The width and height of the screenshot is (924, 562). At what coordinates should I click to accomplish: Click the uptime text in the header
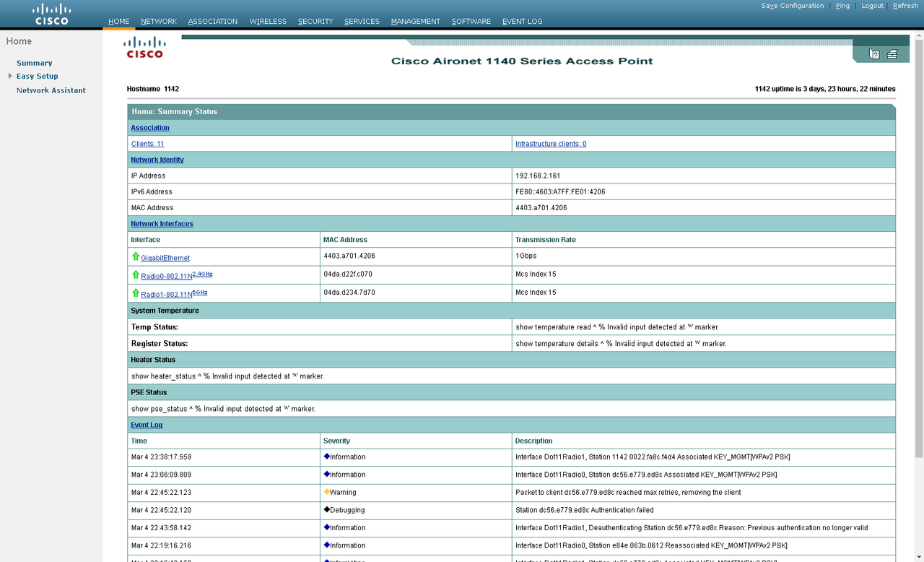coord(825,89)
